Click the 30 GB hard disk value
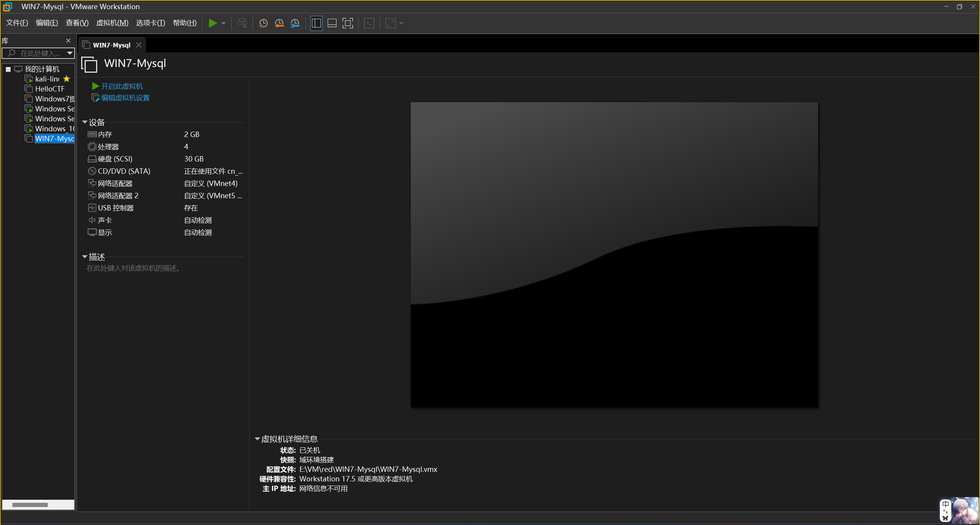 point(194,159)
